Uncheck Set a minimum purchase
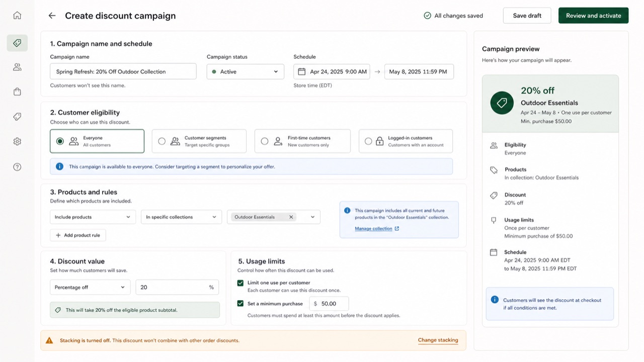The image size is (644, 362). coord(240,304)
